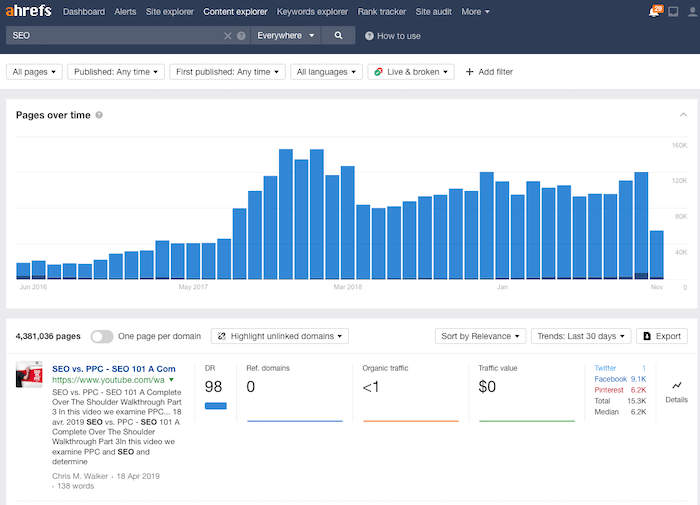Click the 4,381,036 pages count

(x=48, y=336)
